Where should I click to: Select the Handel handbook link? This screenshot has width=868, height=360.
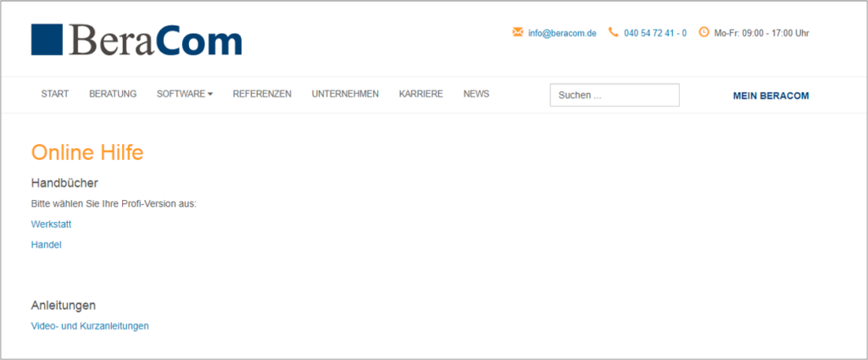(46, 245)
